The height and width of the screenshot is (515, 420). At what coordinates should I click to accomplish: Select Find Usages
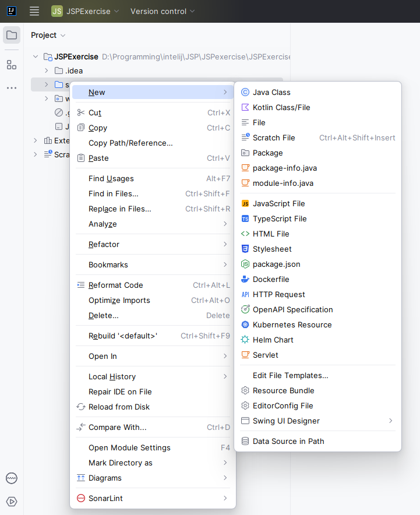[153, 178]
